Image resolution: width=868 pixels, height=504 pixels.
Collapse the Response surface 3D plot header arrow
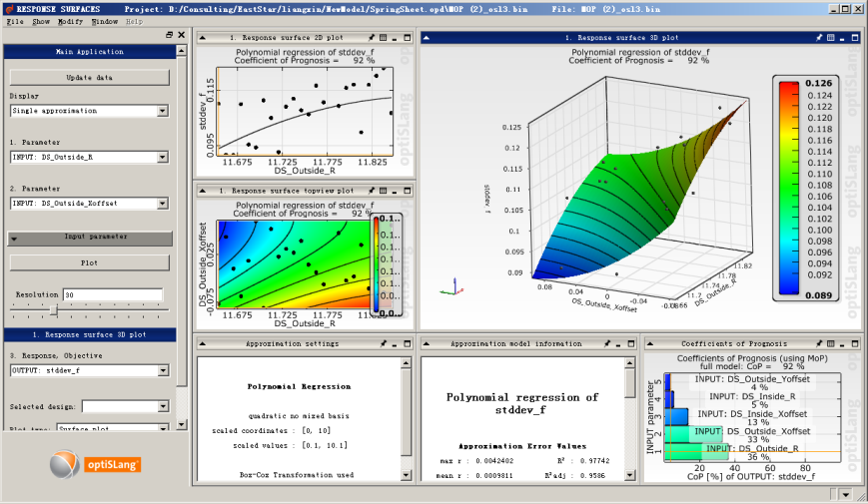(x=427, y=38)
